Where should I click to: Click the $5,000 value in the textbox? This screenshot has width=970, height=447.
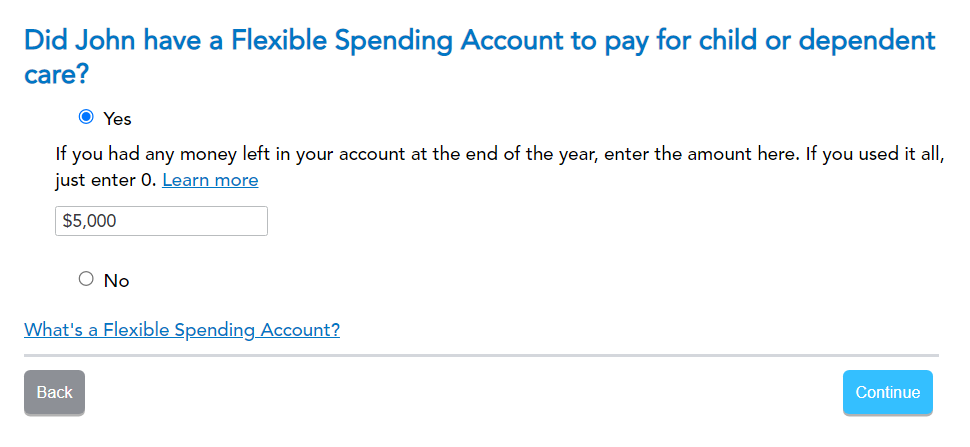(x=90, y=221)
